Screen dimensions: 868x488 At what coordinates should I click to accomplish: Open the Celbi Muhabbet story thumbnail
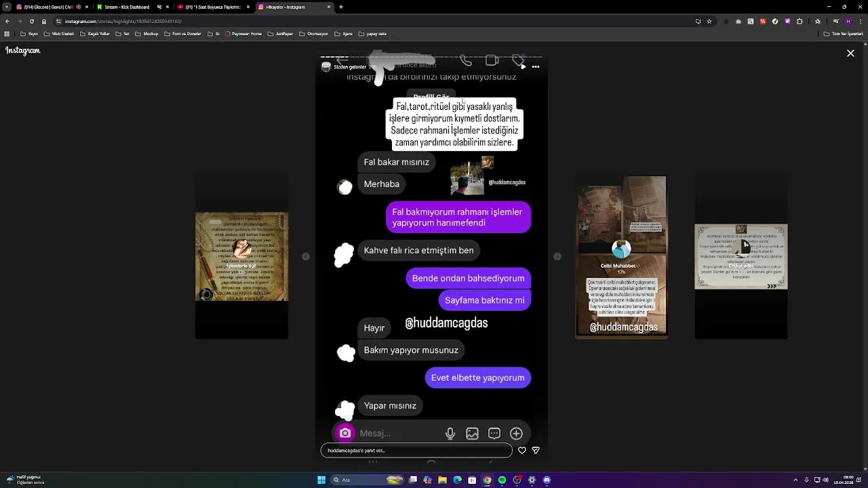coord(621,256)
